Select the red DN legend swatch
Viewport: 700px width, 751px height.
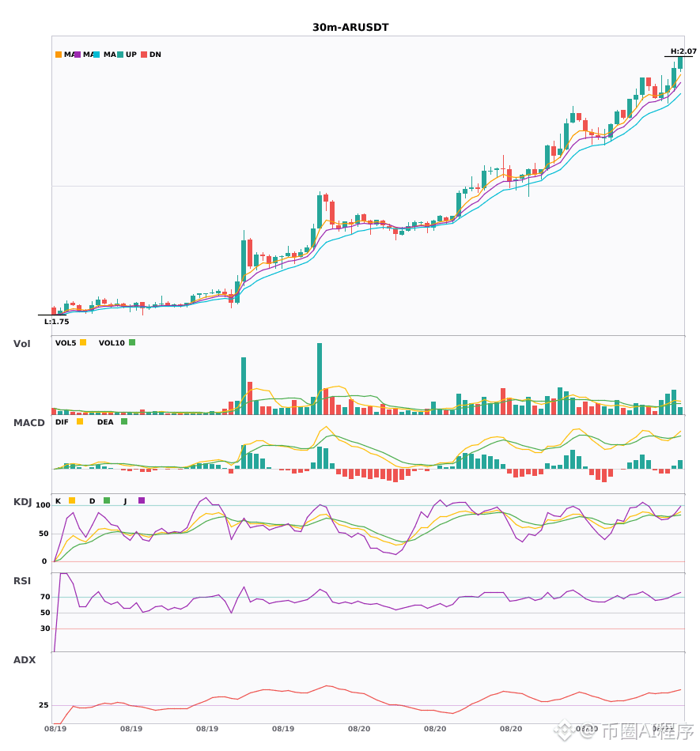pyautogui.click(x=144, y=55)
